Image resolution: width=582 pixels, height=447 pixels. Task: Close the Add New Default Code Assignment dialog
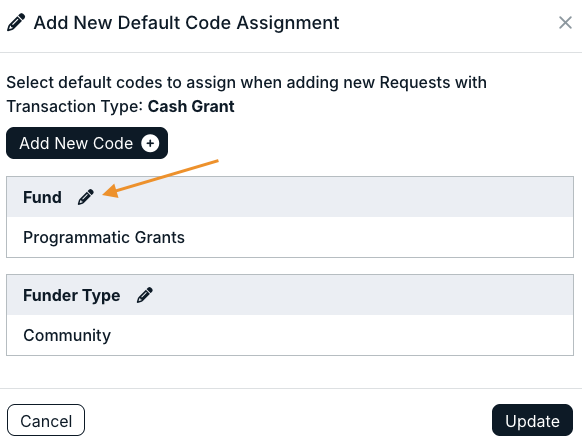point(565,23)
